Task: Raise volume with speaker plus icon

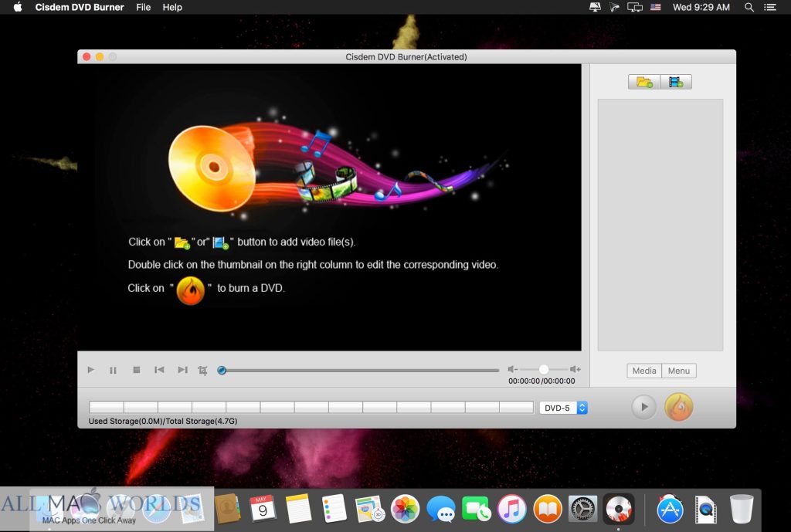Action: 575,369
